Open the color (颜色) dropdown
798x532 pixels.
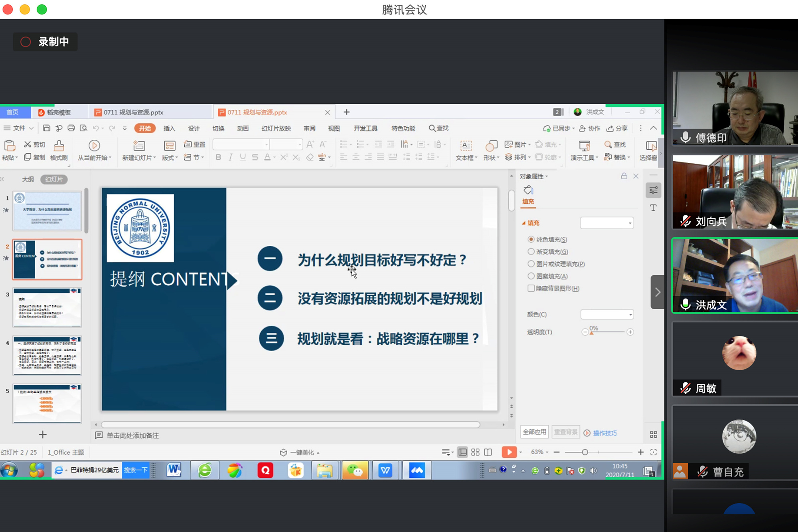(x=607, y=314)
